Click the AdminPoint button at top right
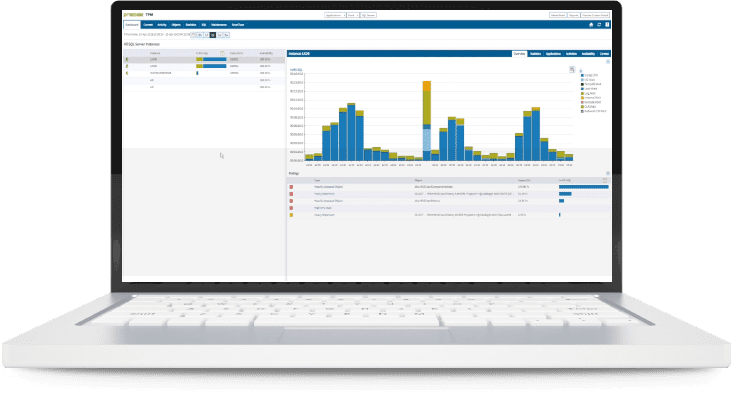 pos(558,15)
